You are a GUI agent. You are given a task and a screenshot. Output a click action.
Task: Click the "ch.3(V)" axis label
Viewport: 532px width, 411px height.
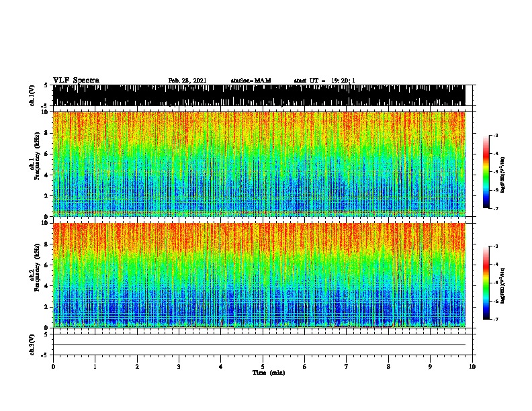tap(32, 345)
